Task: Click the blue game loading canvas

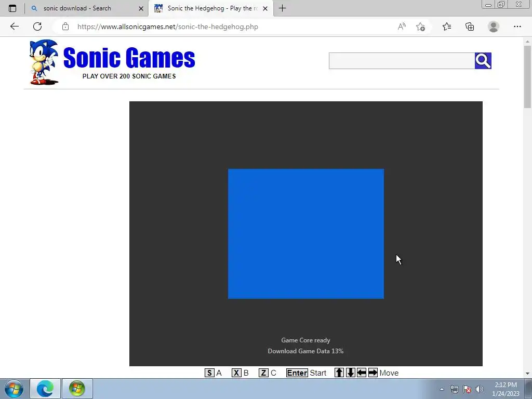Action: pyautogui.click(x=305, y=234)
